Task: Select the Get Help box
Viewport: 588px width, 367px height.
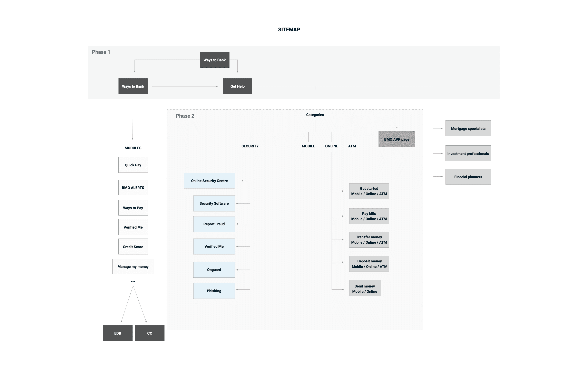Action: point(237,86)
